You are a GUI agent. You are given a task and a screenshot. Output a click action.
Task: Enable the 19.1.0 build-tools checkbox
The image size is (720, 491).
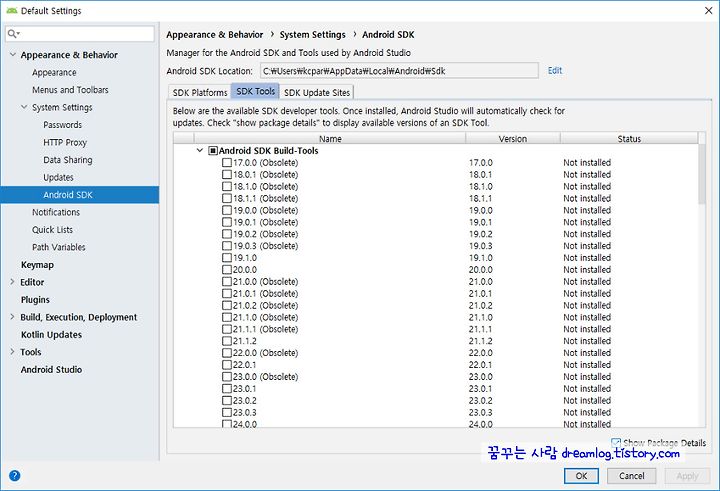tap(227, 258)
